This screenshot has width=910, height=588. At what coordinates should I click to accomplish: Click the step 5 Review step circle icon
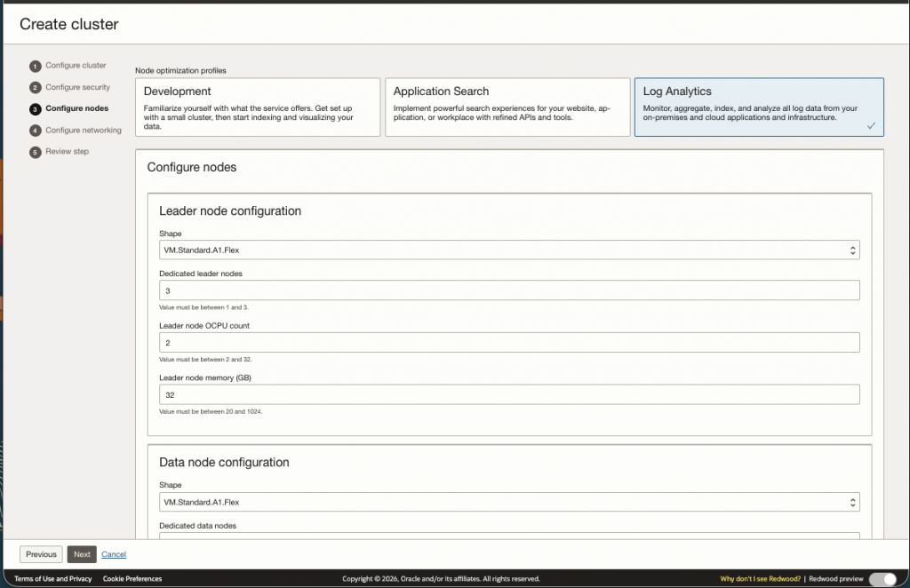pyautogui.click(x=35, y=152)
